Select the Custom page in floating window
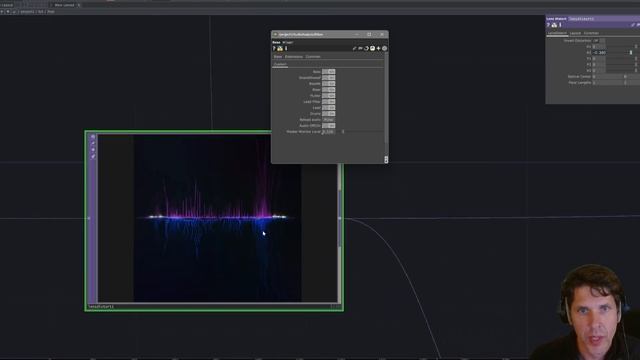 point(280,64)
